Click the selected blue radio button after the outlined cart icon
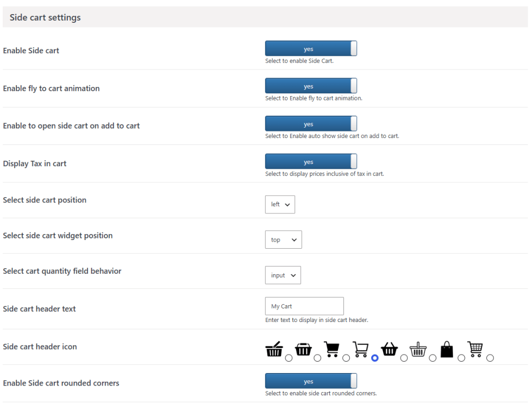 click(x=375, y=358)
